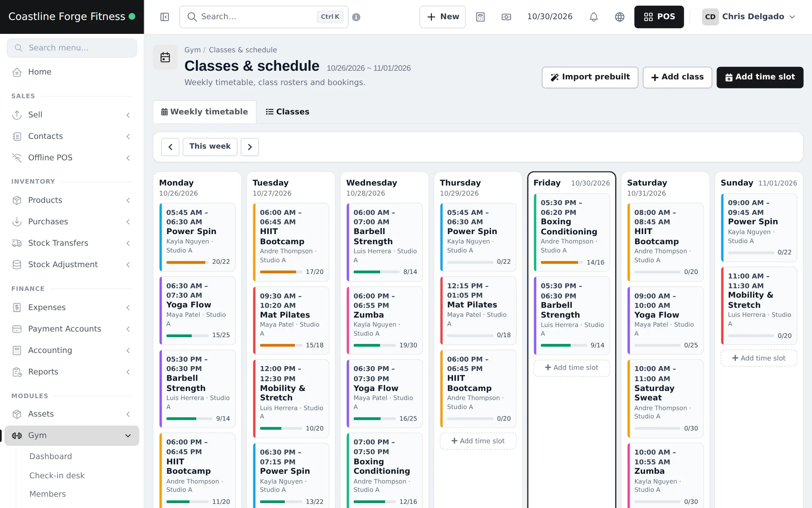The height and width of the screenshot is (508, 812).
Task: Open Check-in desk submenu item
Action: 57,476
